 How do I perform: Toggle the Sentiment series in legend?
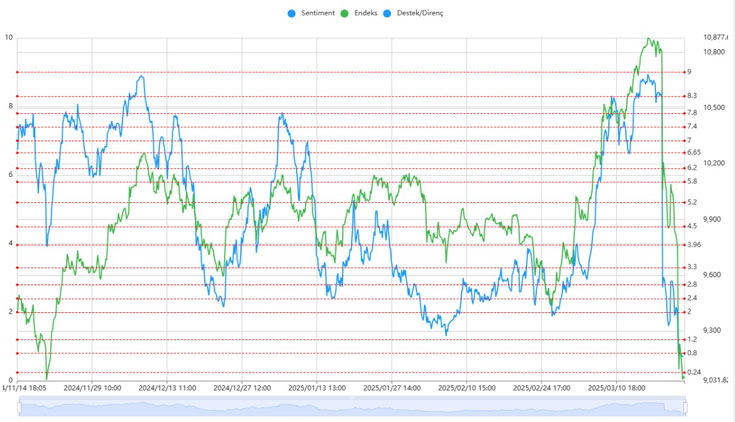317,13
